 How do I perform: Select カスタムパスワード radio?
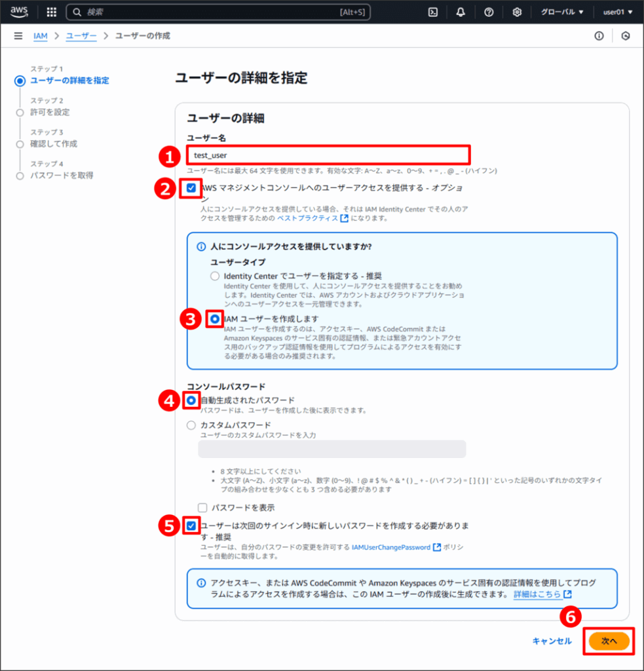click(191, 425)
